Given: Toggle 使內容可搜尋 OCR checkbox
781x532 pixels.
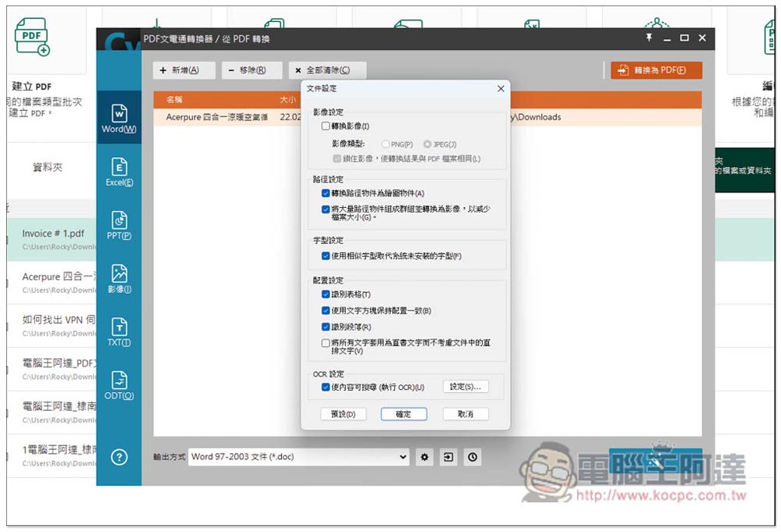Looking at the screenshot, I should tap(326, 387).
